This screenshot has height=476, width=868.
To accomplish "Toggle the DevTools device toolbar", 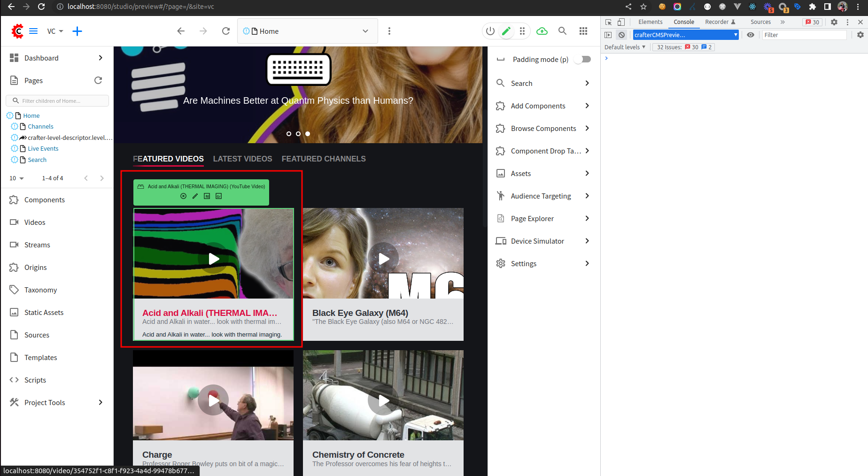I will [x=621, y=22].
